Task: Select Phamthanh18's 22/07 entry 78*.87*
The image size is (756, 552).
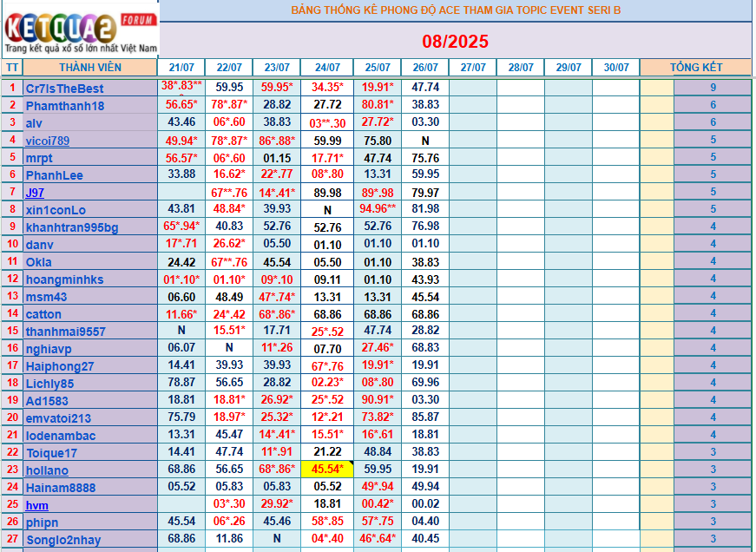Action: pos(229,105)
